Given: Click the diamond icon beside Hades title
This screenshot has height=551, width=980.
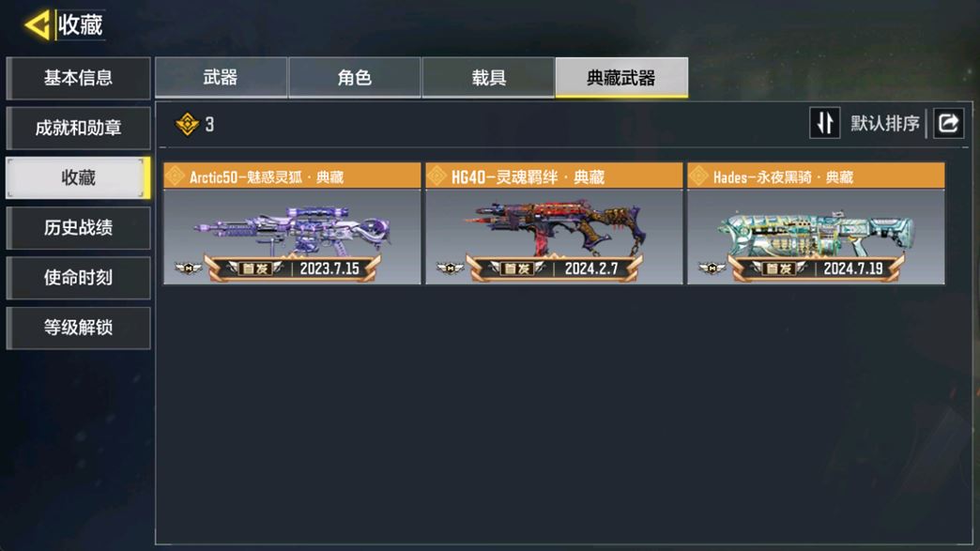Looking at the screenshot, I should coord(698,176).
